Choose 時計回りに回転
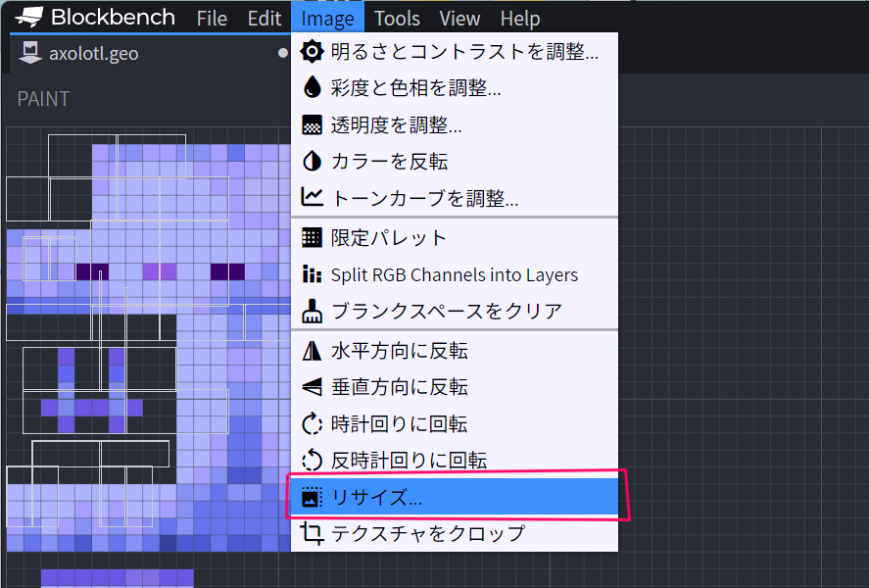 455,424
